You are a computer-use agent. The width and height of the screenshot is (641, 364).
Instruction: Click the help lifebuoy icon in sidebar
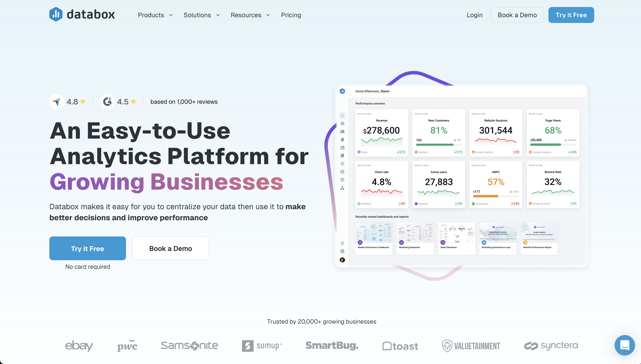342,251
